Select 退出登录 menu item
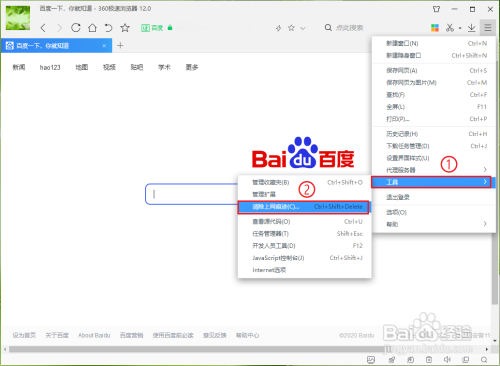The image size is (500, 366). pos(433,197)
